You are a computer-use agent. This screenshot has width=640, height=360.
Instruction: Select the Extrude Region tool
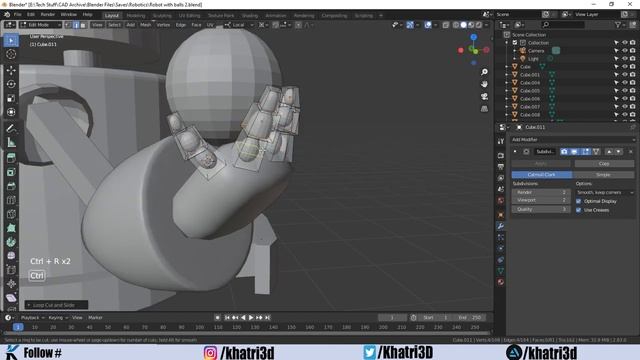pos(11,158)
